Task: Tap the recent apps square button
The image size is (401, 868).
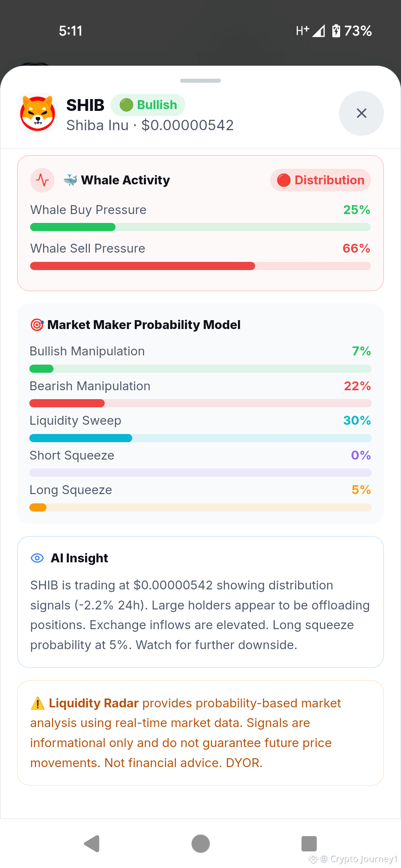Action: click(x=309, y=844)
